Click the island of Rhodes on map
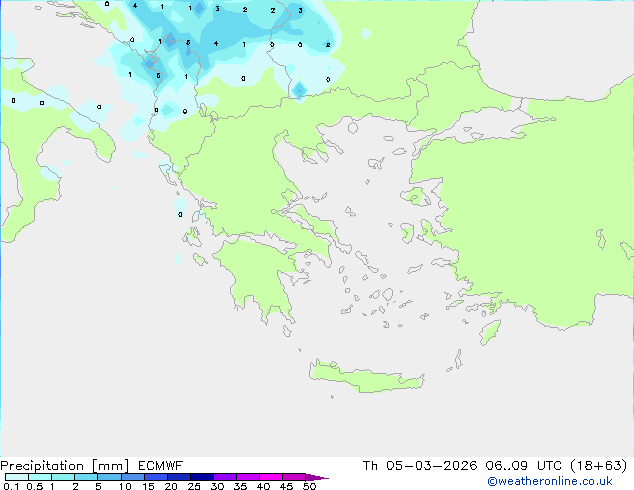This screenshot has width=634, height=490. [x=490, y=332]
